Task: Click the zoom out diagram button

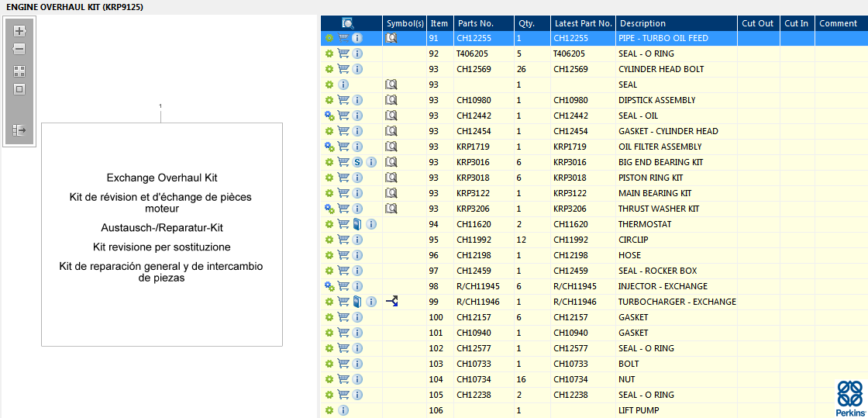Action: 19,49
